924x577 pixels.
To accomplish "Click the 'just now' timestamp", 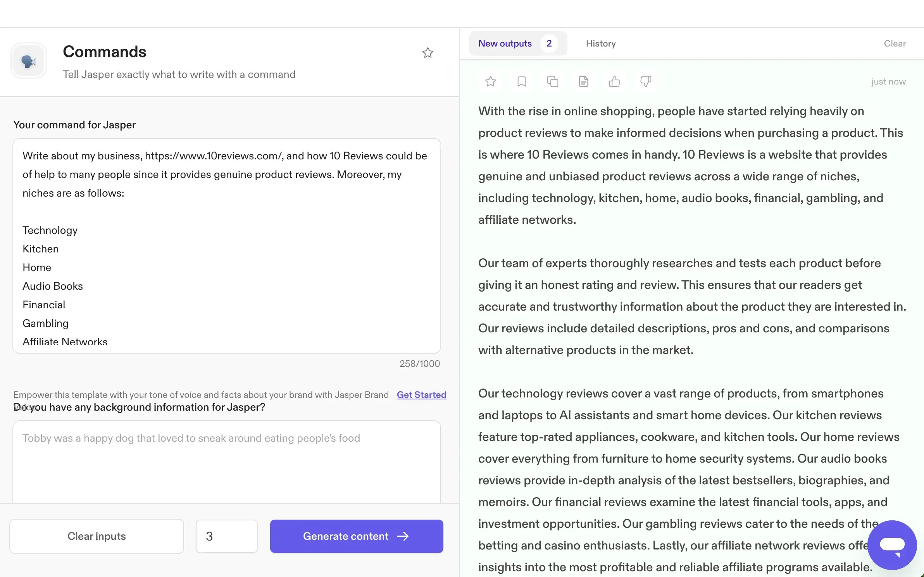I will pos(889,81).
